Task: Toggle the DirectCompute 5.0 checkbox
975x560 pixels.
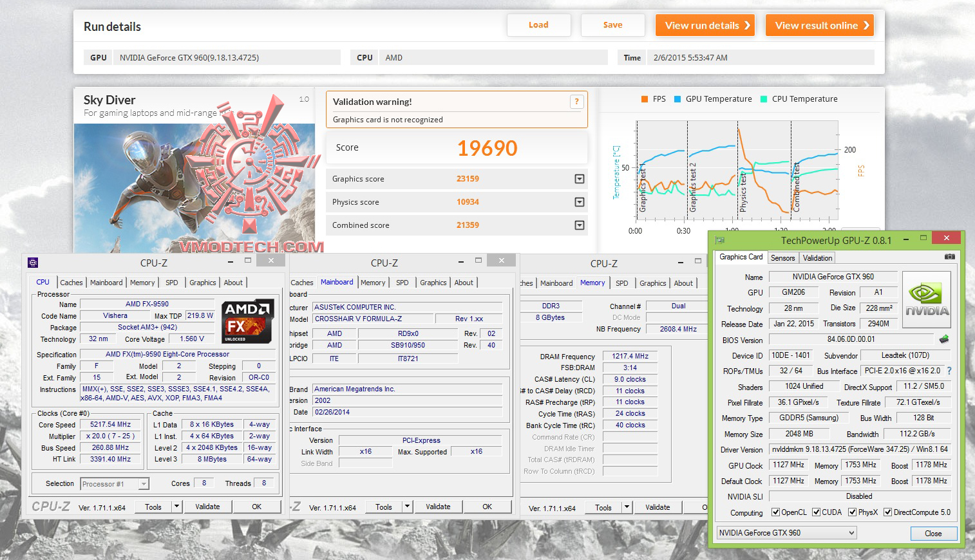Action: (888, 512)
